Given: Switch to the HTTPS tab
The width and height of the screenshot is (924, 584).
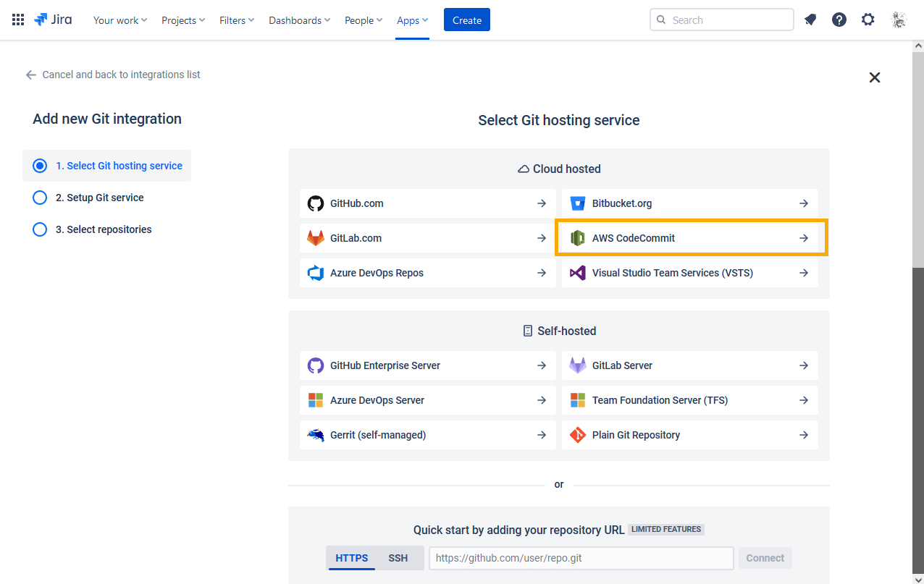Looking at the screenshot, I should (352, 558).
